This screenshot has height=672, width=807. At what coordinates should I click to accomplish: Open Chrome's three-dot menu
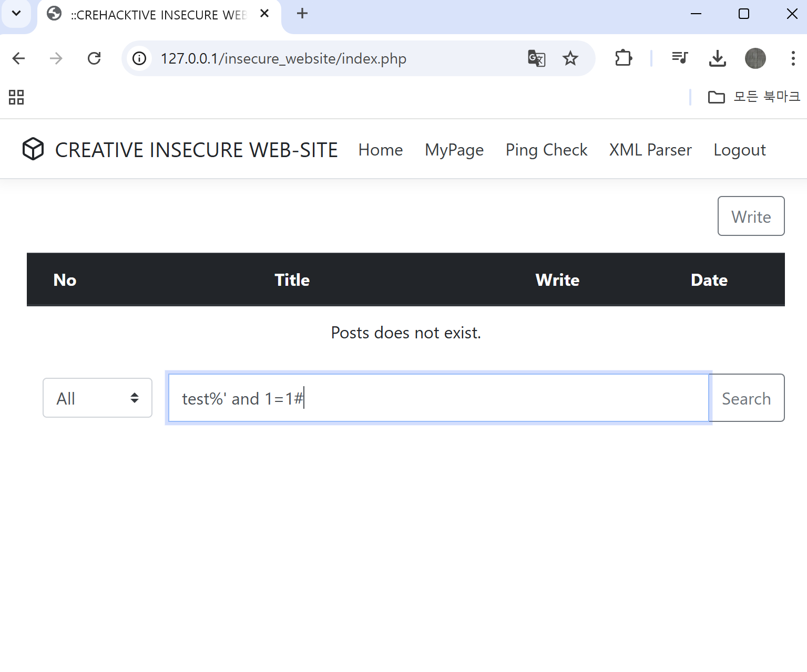point(793,58)
